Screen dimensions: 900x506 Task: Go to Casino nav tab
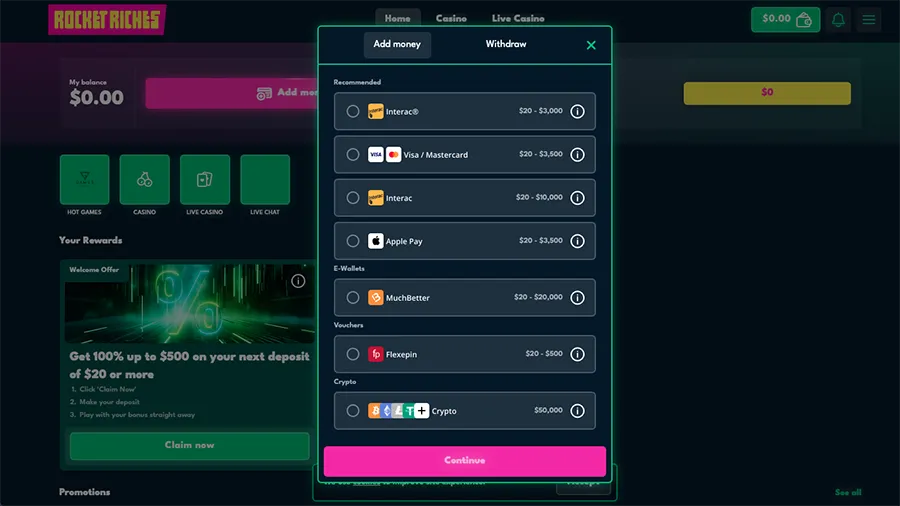(x=451, y=18)
